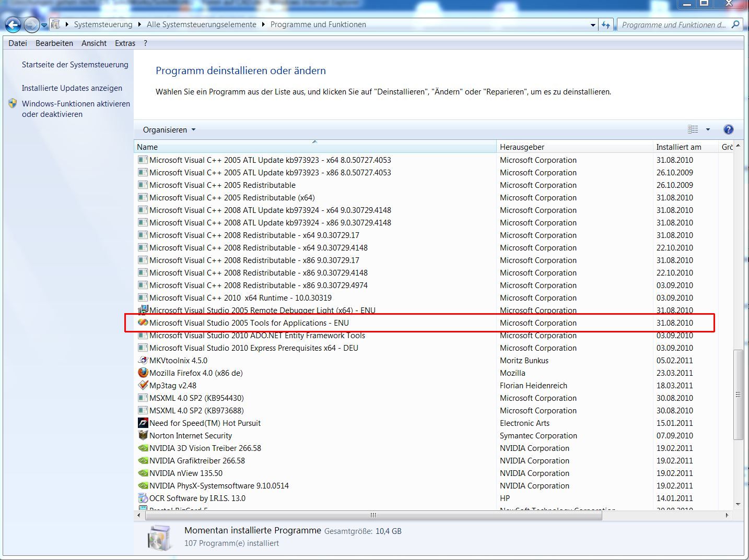Click horizontal scrollbar left arrow
The image size is (749, 560).
click(x=138, y=515)
